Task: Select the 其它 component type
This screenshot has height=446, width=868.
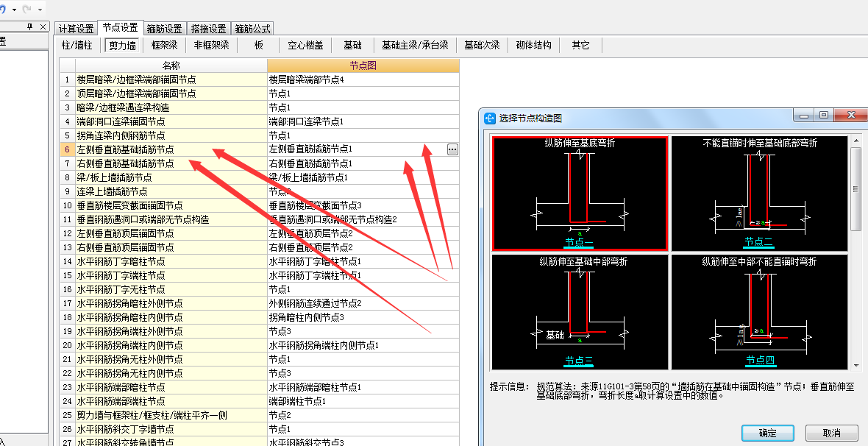Action: (580, 46)
